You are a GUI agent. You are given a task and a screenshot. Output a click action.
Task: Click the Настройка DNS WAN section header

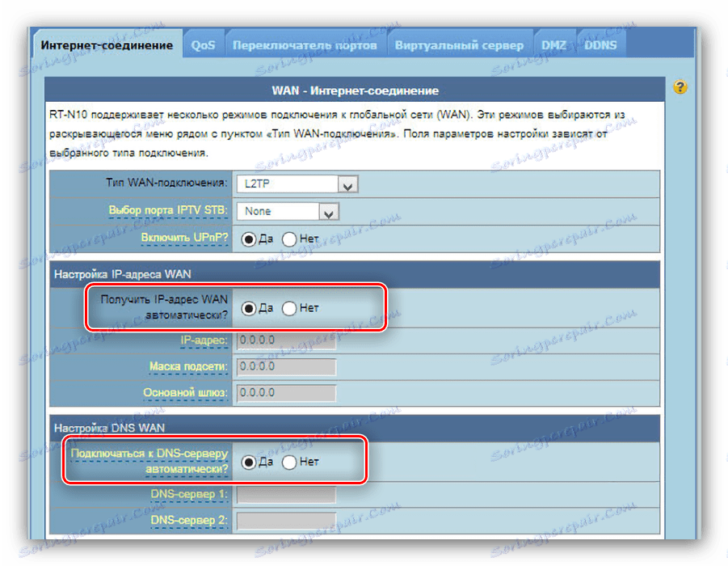[355, 429]
